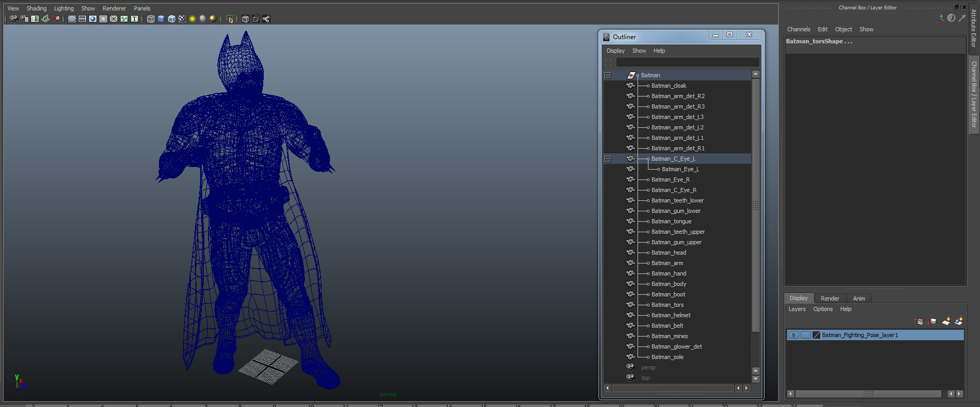The height and width of the screenshot is (407, 980).
Task: Move selected layer up icon
Action: pos(919,321)
